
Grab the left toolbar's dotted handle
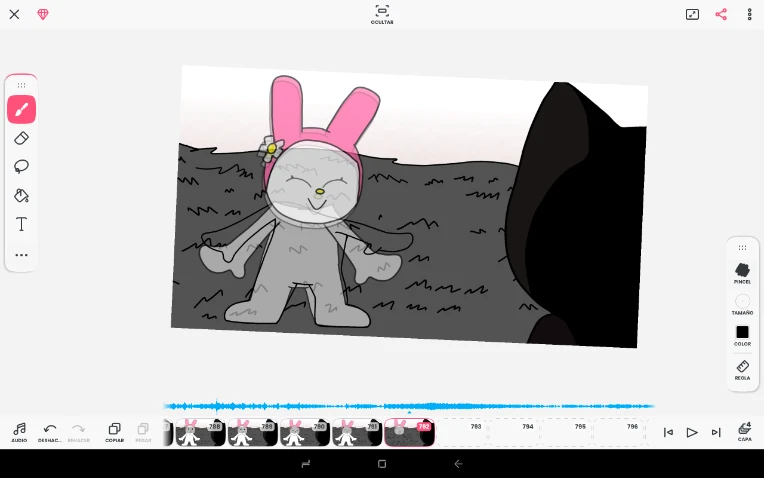pos(21,85)
